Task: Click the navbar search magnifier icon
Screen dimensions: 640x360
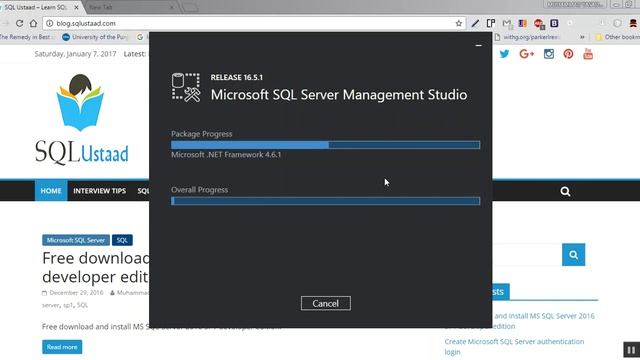Action: [x=565, y=191]
